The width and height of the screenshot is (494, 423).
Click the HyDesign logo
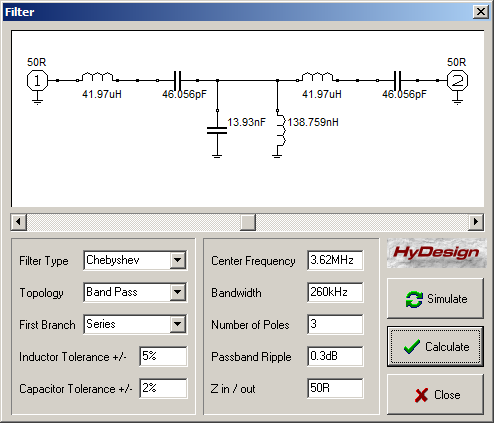(x=436, y=253)
